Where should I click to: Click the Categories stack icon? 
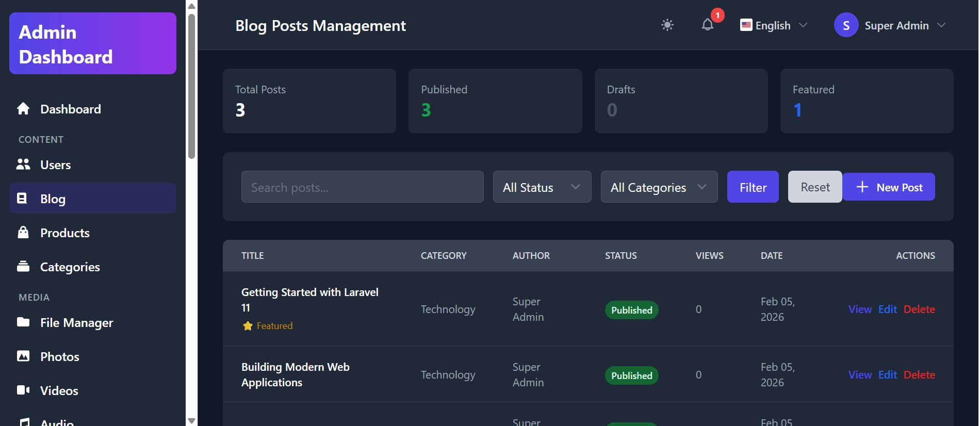coord(23,267)
